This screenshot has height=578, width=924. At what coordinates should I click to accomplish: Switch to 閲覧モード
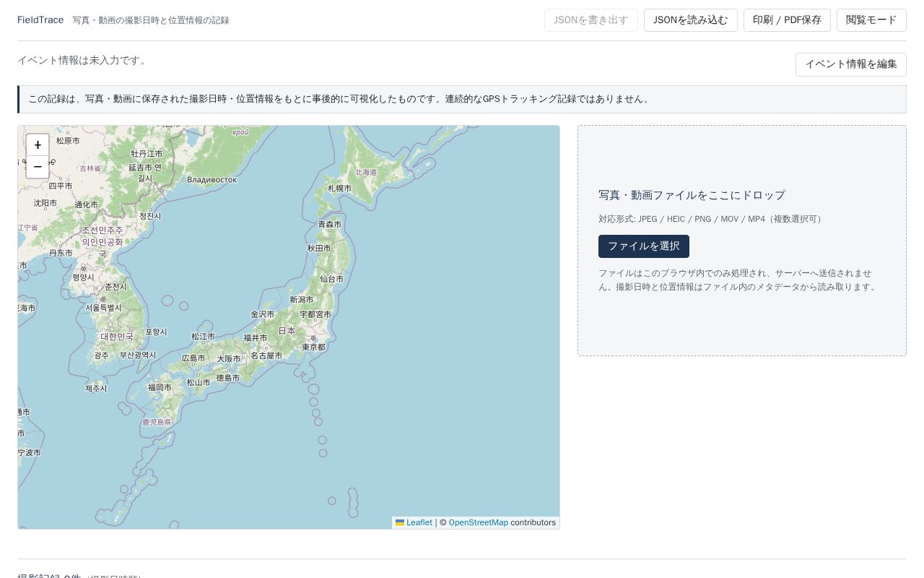point(871,20)
